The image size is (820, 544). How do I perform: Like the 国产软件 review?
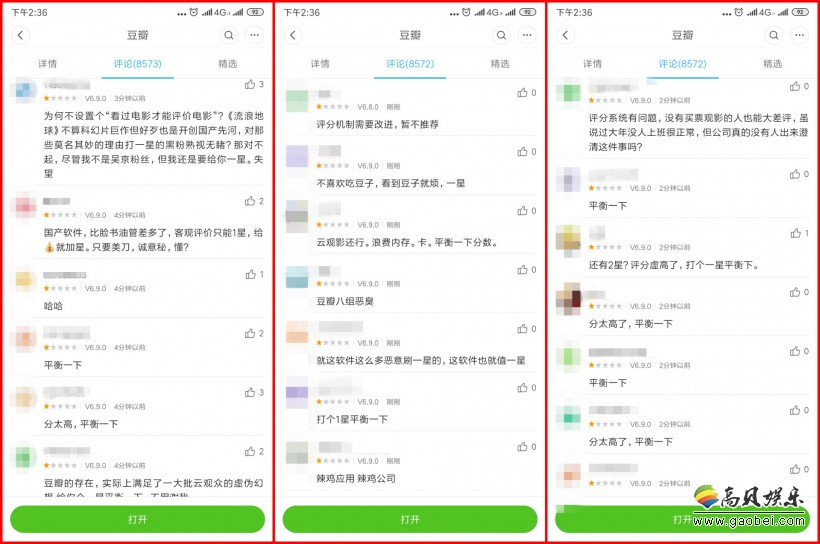coord(250,201)
